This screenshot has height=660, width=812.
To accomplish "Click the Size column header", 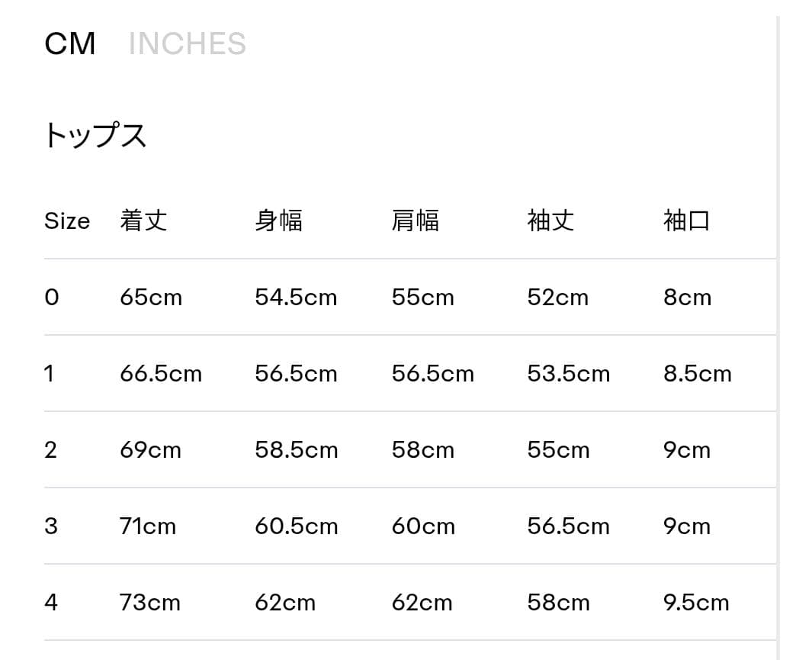I will click(x=67, y=221).
